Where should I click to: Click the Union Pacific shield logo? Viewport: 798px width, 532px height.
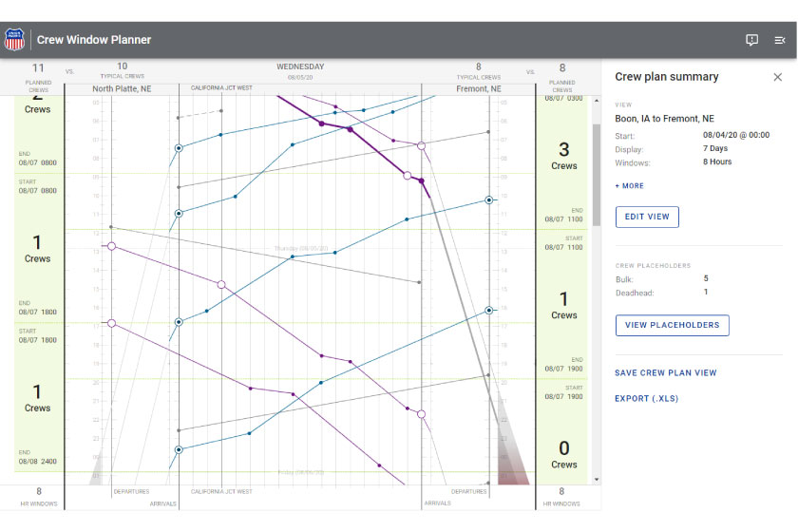coord(15,40)
